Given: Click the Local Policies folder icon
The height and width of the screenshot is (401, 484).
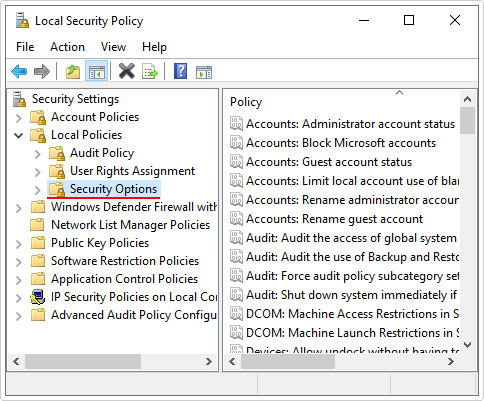Looking at the screenshot, I should 38,135.
